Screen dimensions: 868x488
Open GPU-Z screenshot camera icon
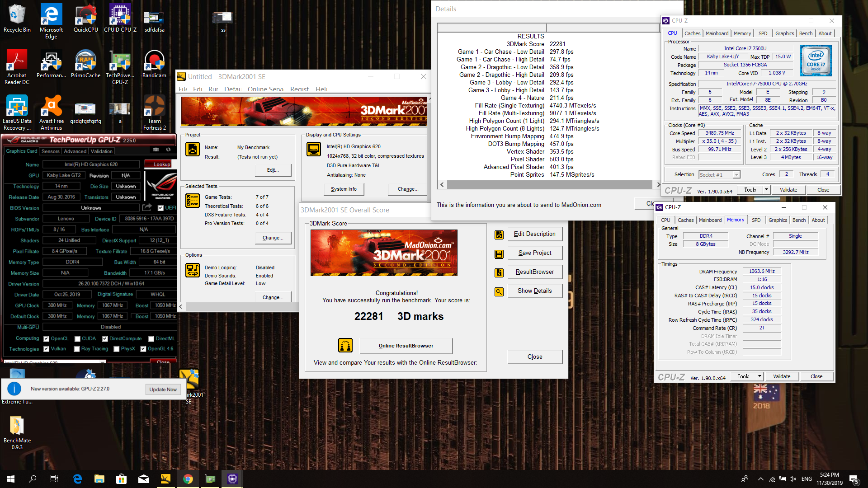click(x=156, y=150)
